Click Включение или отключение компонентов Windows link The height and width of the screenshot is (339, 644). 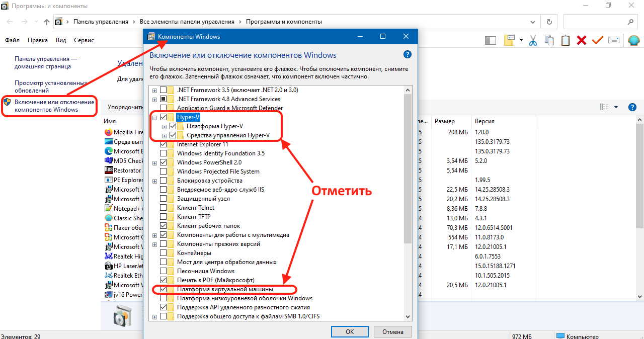click(54, 106)
